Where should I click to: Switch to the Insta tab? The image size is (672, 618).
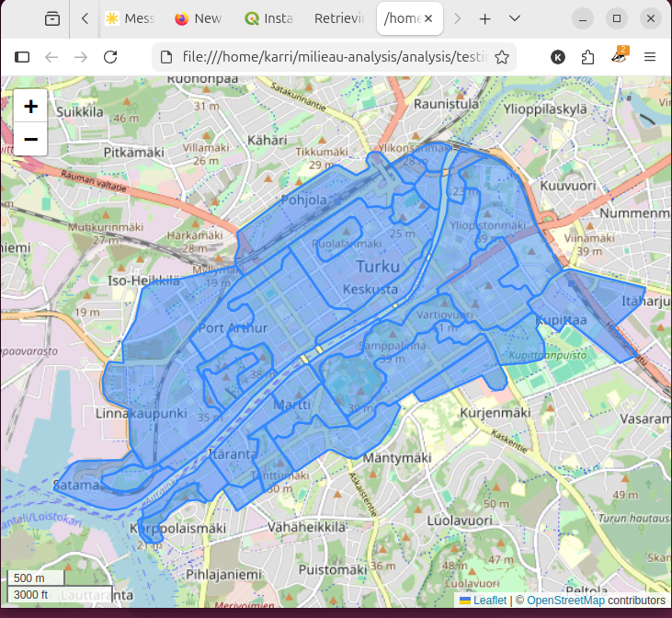coord(269,18)
